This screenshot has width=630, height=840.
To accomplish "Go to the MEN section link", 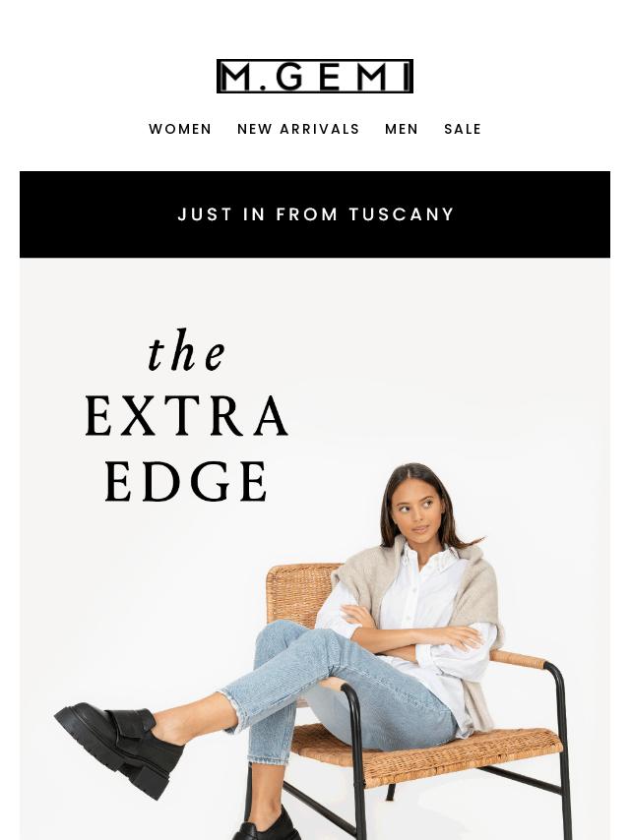I will click(402, 129).
